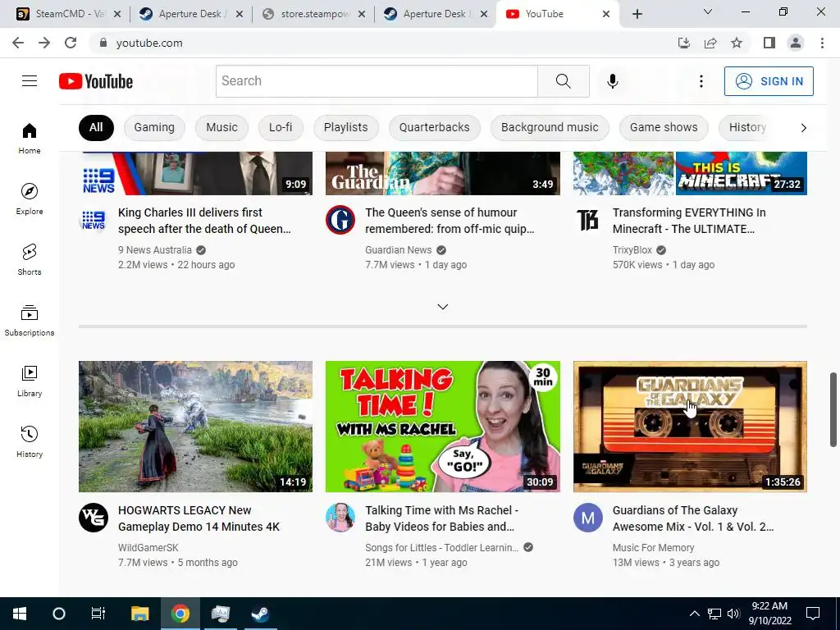Screen dimensions: 840x630
Task: Reload the YouTube page
Action: pos(71,43)
